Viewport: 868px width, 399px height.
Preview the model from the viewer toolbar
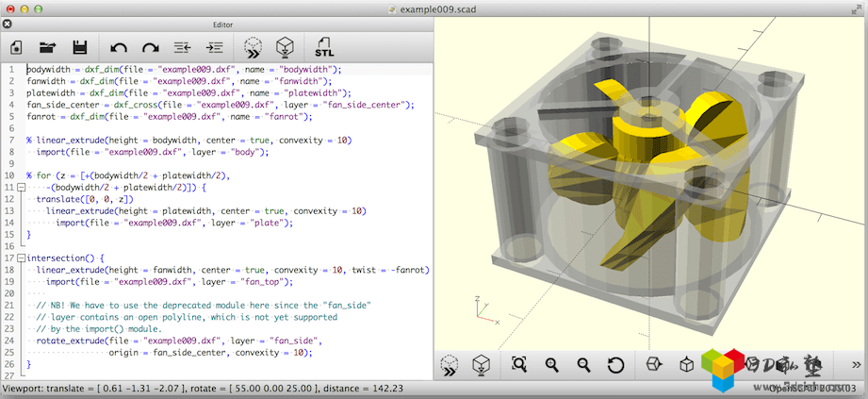tap(450, 365)
